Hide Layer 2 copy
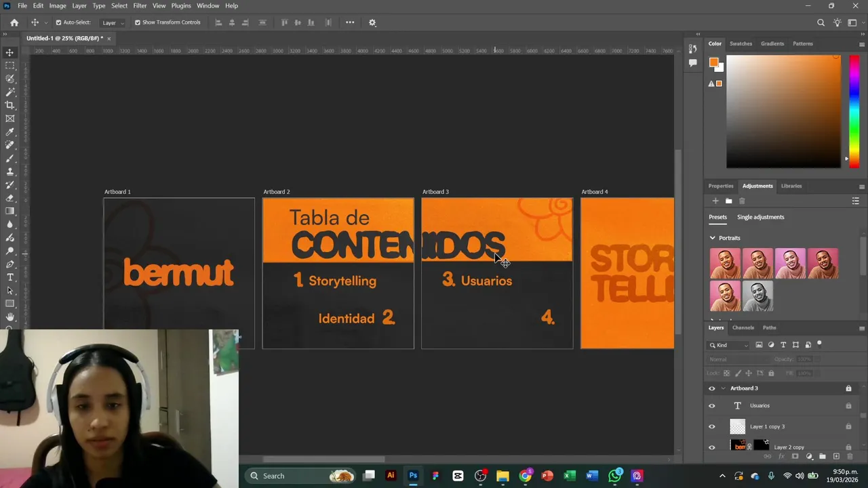The height and width of the screenshot is (488, 868). click(x=711, y=447)
